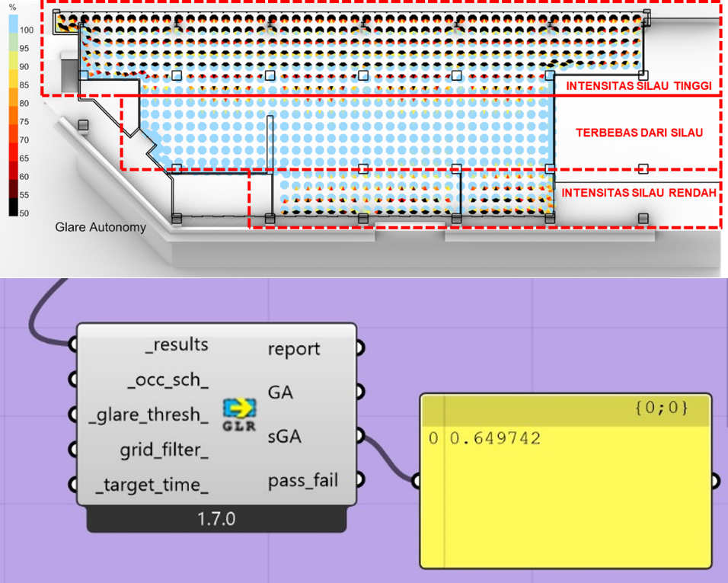The width and height of the screenshot is (728, 583).
Task: Select the TERBEBAS DARI SILAU label
Action: point(638,133)
